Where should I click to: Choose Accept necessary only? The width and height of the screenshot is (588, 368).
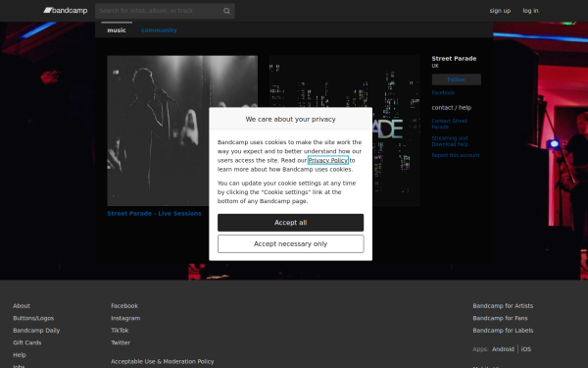pyautogui.click(x=291, y=243)
